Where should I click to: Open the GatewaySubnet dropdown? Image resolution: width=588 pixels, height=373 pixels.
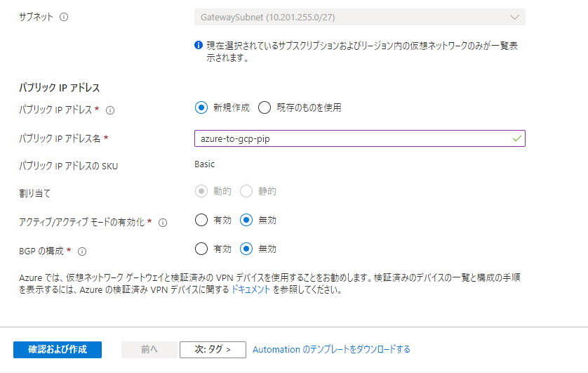(x=360, y=18)
